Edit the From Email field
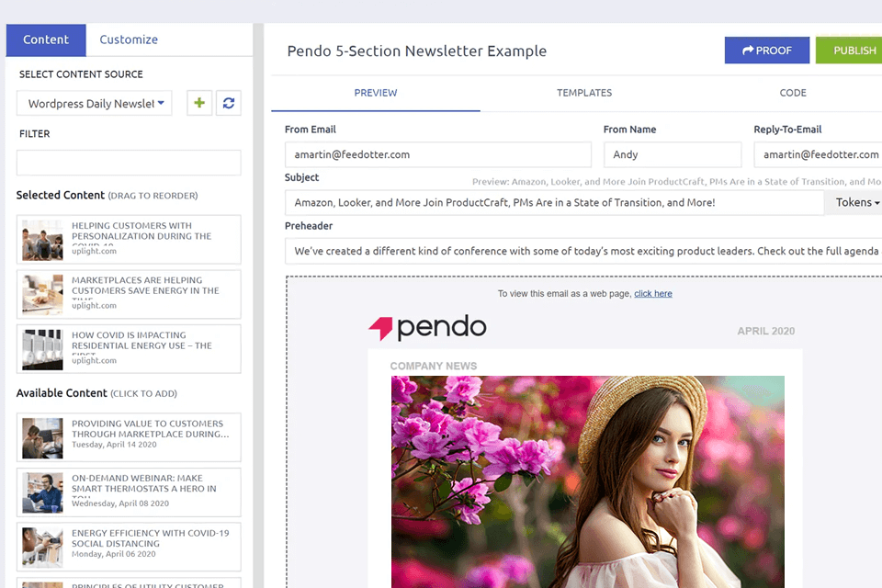 pyautogui.click(x=438, y=154)
